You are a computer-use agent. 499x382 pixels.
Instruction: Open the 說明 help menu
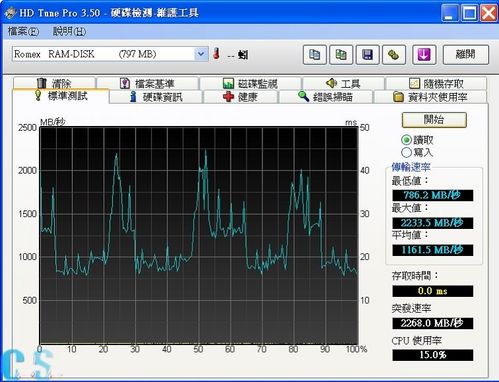click(69, 32)
